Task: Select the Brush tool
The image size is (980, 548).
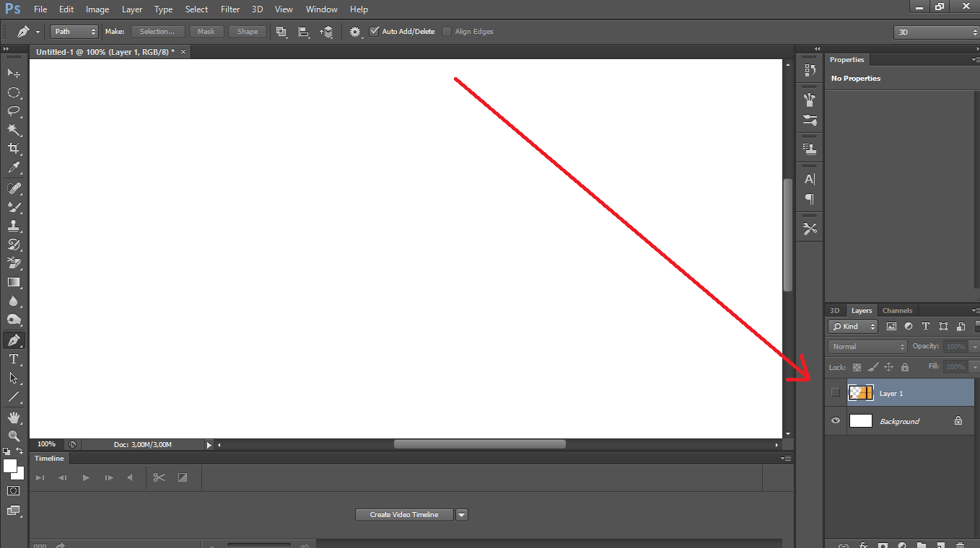Action: click(14, 207)
